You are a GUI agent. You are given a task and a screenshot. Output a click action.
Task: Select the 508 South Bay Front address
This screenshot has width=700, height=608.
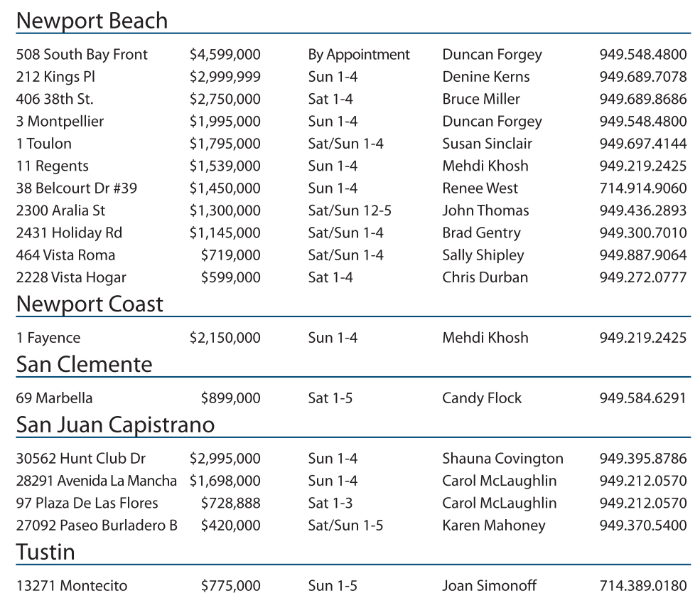point(82,55)
